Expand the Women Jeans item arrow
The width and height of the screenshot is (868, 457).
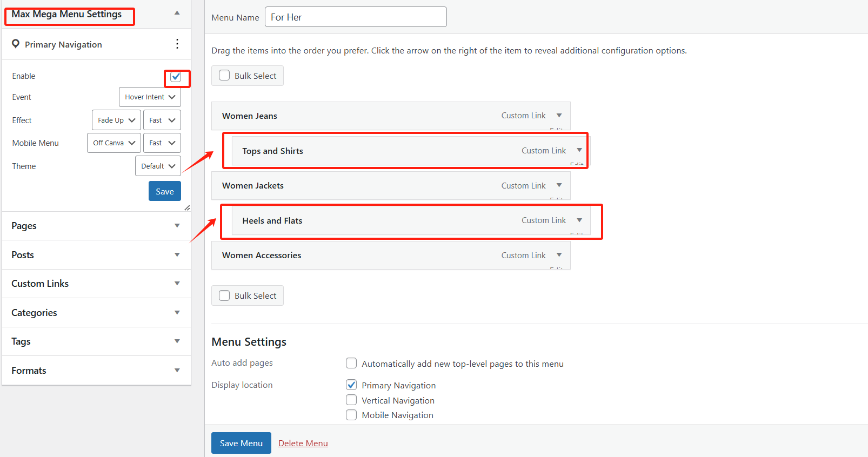click(x=559, y=116)
